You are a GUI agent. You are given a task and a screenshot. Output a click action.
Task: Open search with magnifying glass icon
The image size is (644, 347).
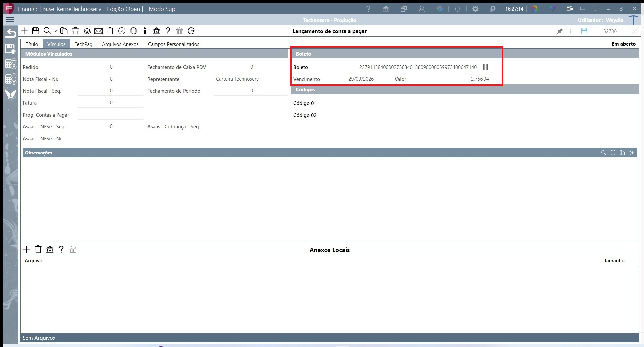(47, 31)
